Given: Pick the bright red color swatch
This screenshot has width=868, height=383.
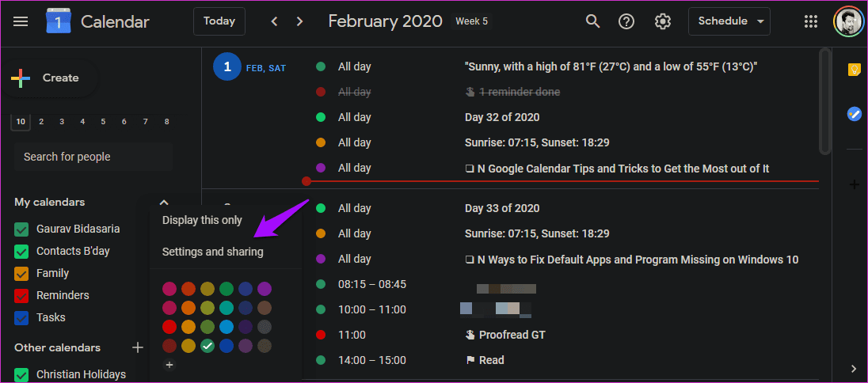Looking at the screenshot, I should [x=169, y=327].
